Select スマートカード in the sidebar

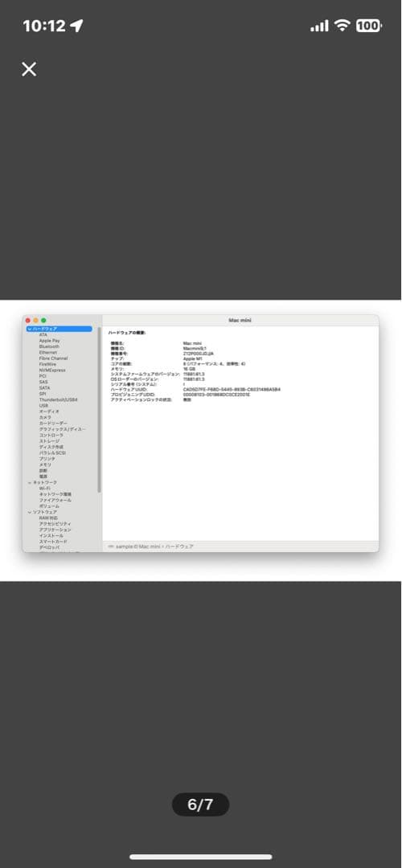click(x=53, y=542)
